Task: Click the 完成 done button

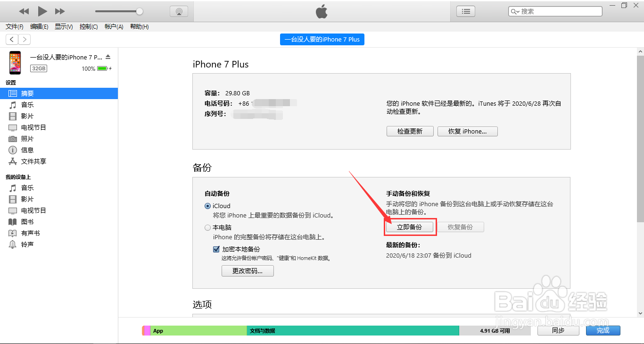Action: click(x=603, y=330)
